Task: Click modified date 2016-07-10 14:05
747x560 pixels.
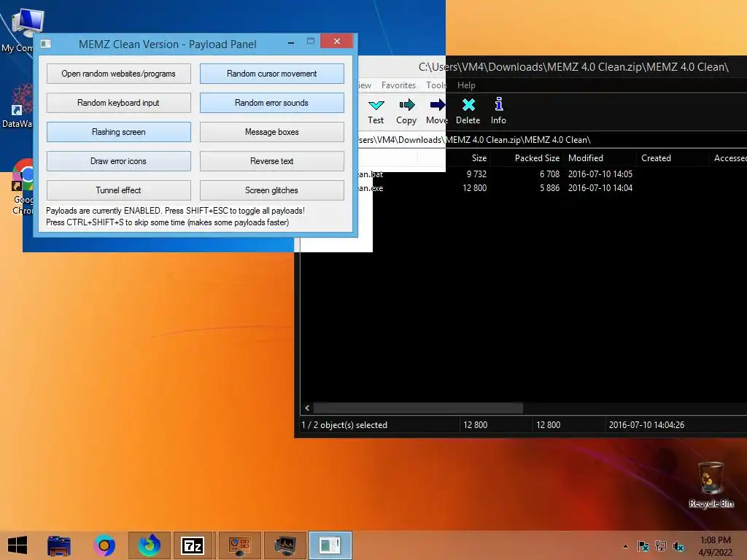Action: click(600, 174)
